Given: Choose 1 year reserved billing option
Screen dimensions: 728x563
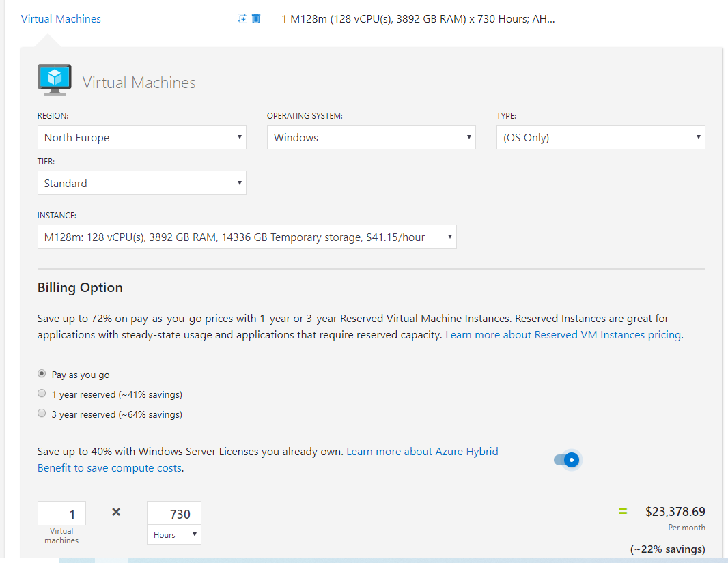Looking at the screenshot, I should pos(42,394).
